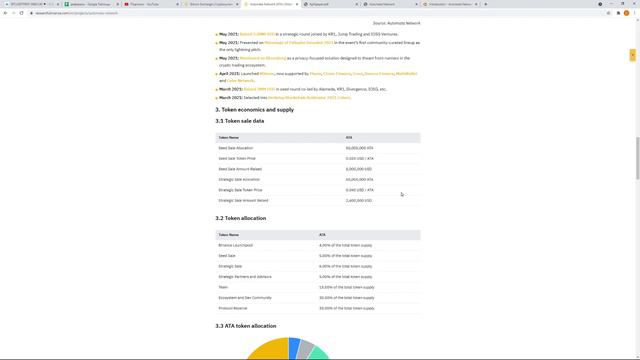
Task: Select the 'Strategic Sale Token Price' row label
Action: [240, 190]
